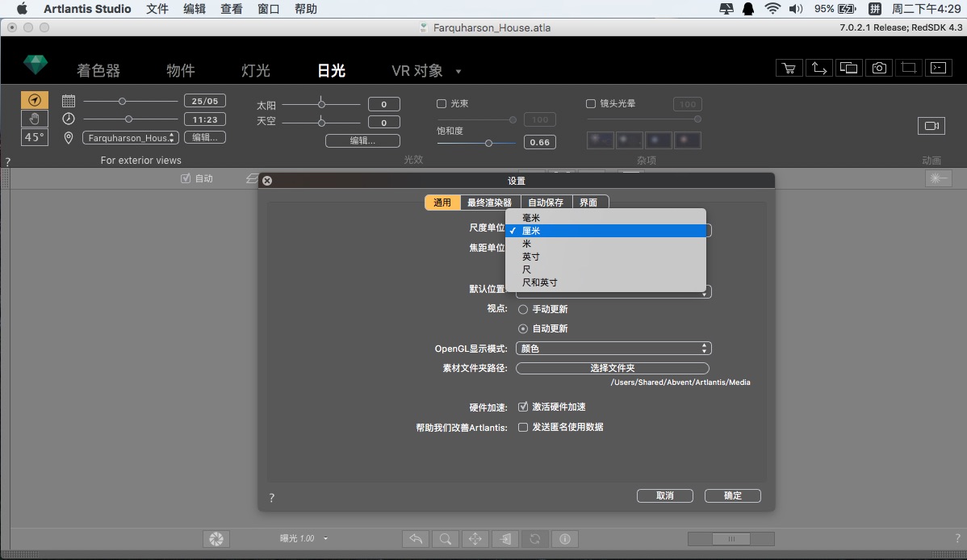Close the 设置 dialog
The width and height of the screenshot is (967, 560).
tap(267, 181)
